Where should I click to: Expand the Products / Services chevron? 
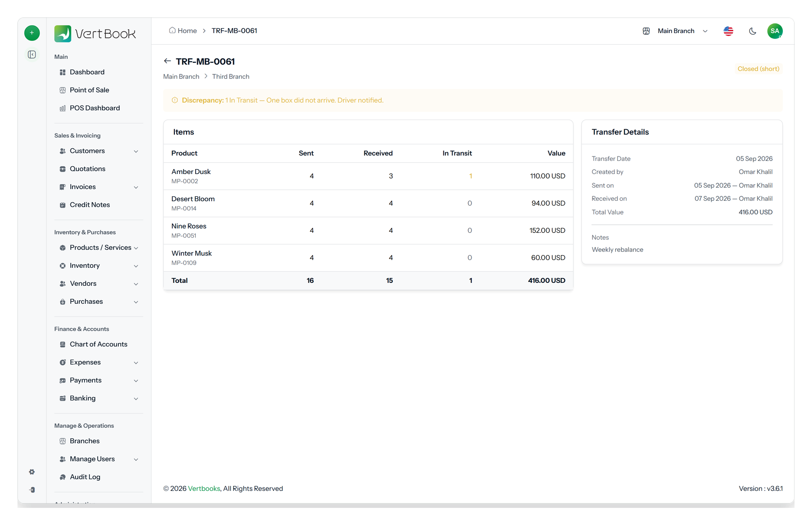[x=136, y=248]
